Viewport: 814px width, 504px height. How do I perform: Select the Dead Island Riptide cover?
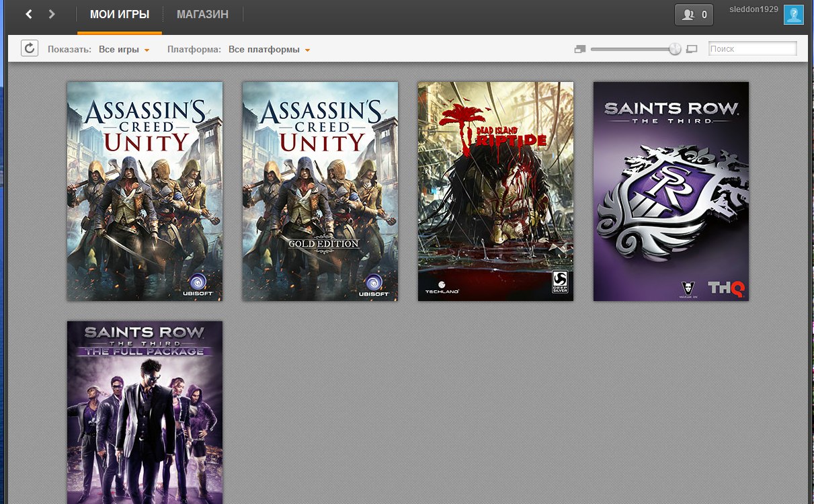495,192
